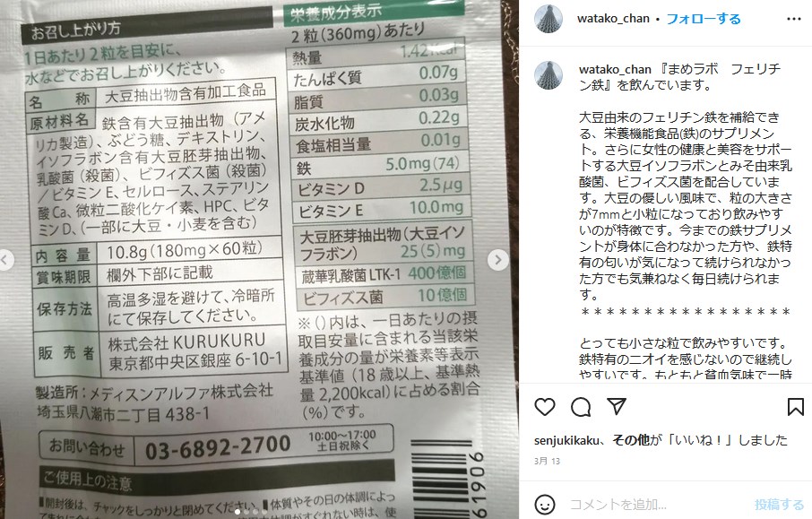Click the avatar beside the caption
Viewport: 812px width, 519px height.
tap(549, 75)
